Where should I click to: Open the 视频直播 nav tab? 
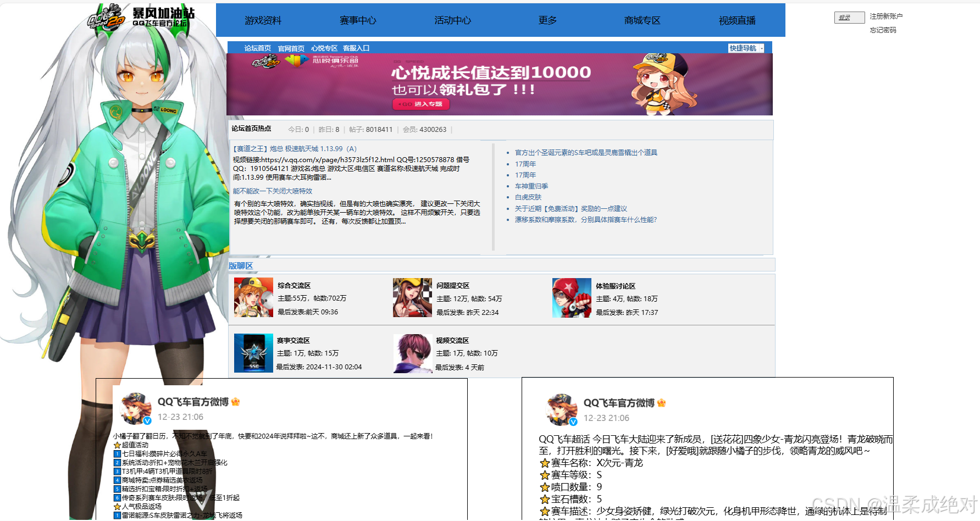coord(737,20)
